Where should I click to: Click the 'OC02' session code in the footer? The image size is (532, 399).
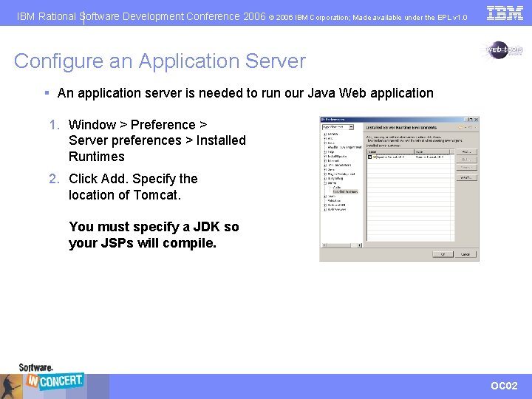[x=504, y=386]
